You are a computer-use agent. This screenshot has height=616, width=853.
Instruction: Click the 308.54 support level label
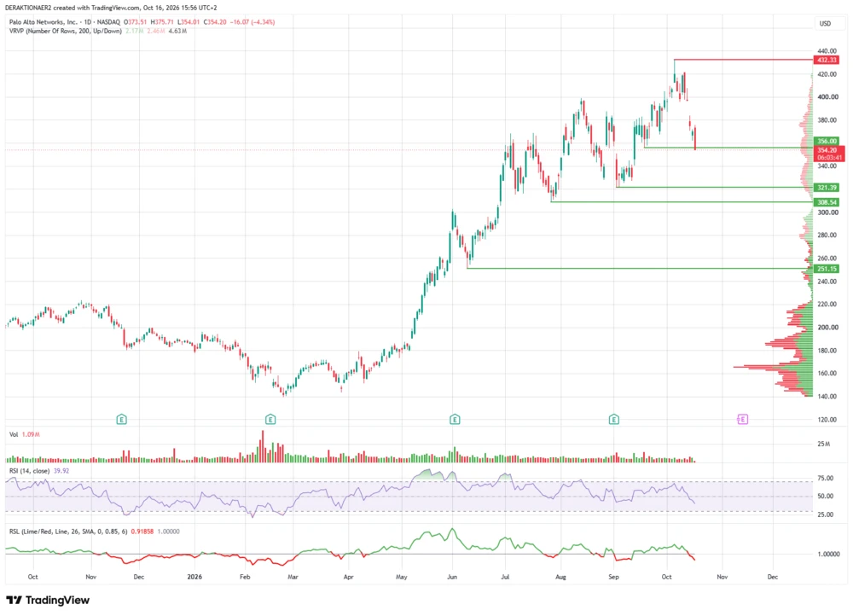[827, 202]
